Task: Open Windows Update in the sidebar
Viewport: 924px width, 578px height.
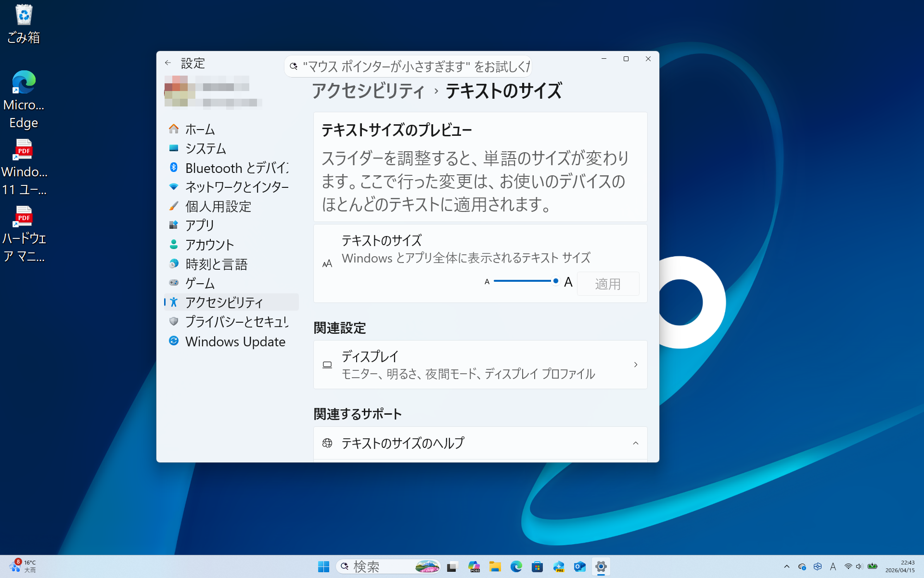Action: pyautogui.click(x=235, y=342)
